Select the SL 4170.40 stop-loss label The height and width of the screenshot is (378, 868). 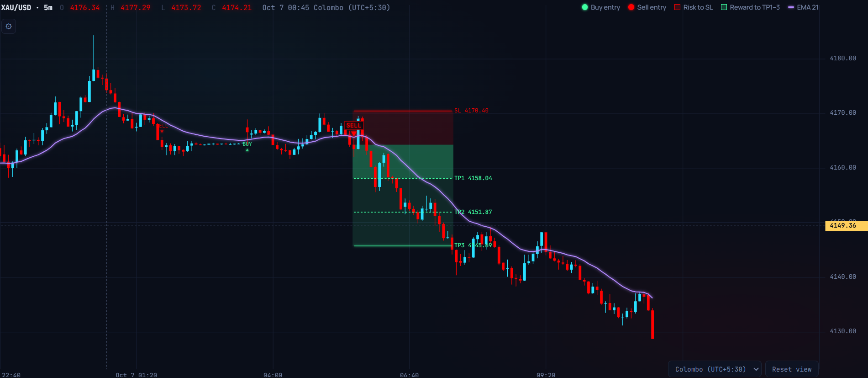(x=471, y=111)
